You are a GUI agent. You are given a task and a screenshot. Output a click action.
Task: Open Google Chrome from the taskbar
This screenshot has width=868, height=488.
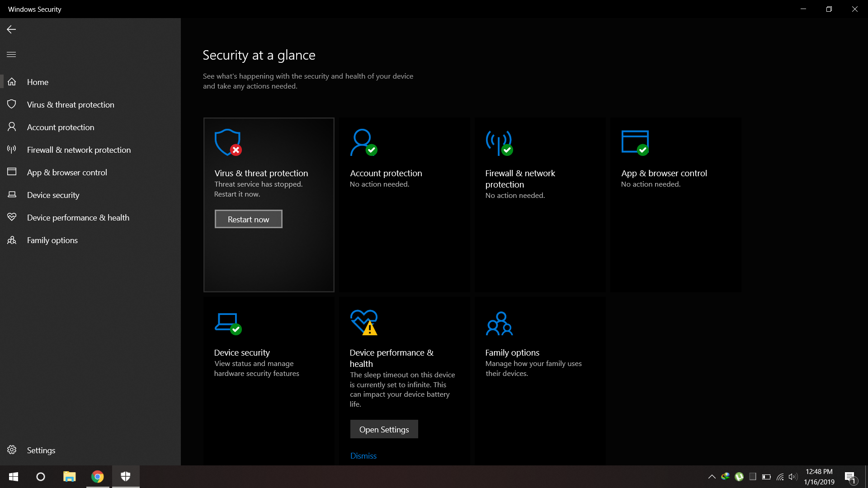point(97,477)
